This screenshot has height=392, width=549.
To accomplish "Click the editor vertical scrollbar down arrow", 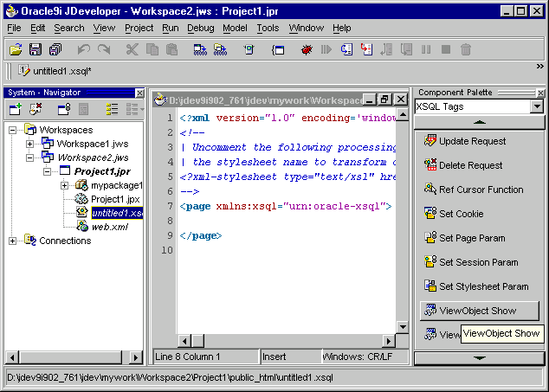I will click(403, 327).
